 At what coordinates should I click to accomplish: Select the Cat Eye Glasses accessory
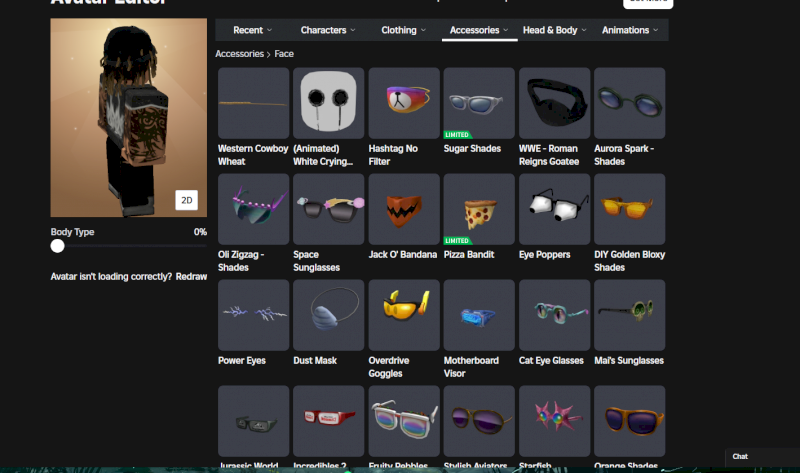pos(554,314)
